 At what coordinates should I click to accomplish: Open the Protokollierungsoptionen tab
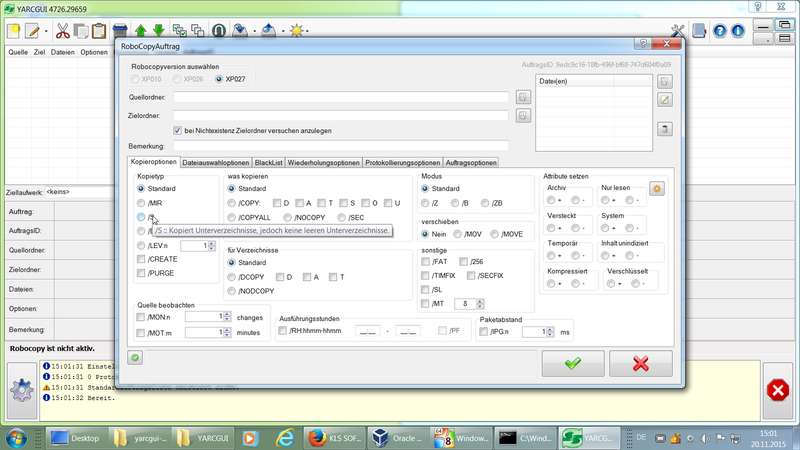pyautogui.click(x=403, y=162)
